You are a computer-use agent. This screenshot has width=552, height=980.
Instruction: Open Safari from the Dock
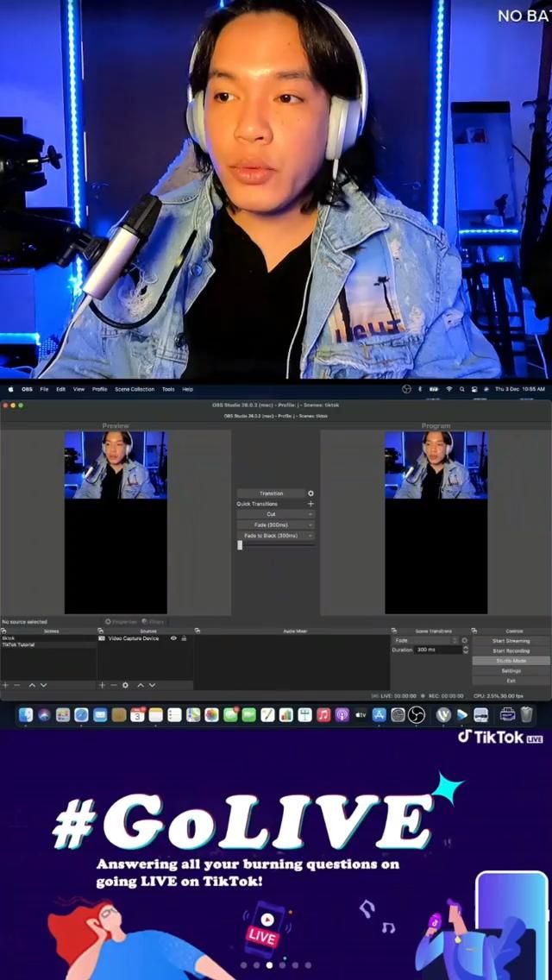tap(81, 714)
